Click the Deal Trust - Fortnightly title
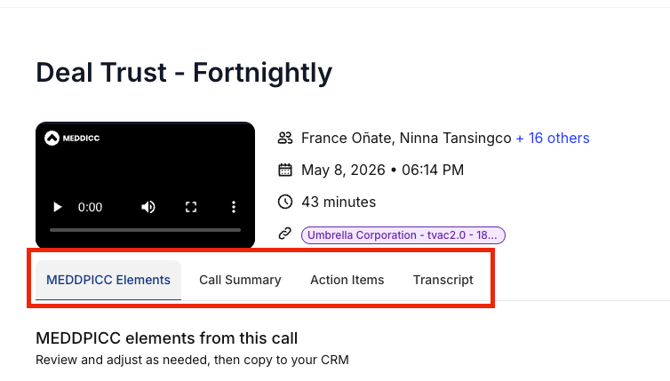The width and height of the screenshot is (670, 381). (184, 72)
